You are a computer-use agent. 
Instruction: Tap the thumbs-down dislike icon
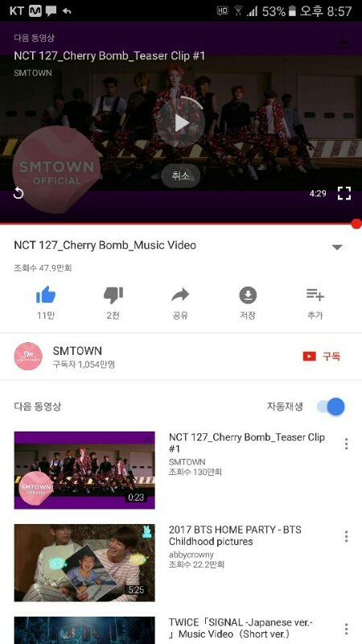(113, 295)
